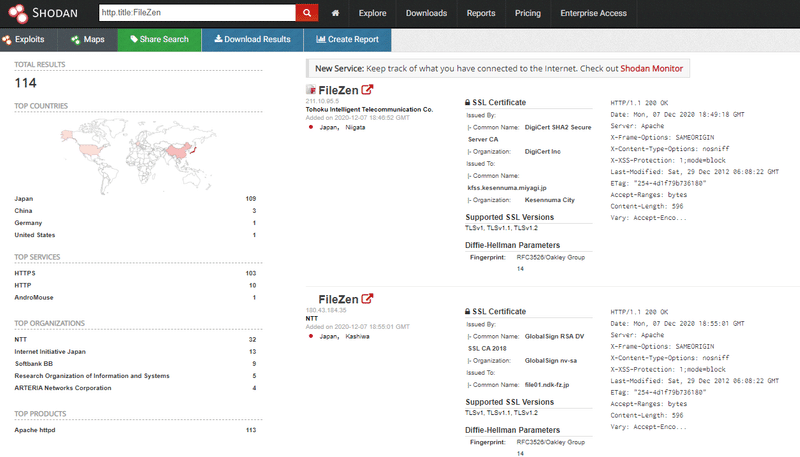The width and height of the screenshot is (800, 457).
Task: Select file01.ndk-fz.jp common name
Action: pyautogui.click(x=547, y=385)
